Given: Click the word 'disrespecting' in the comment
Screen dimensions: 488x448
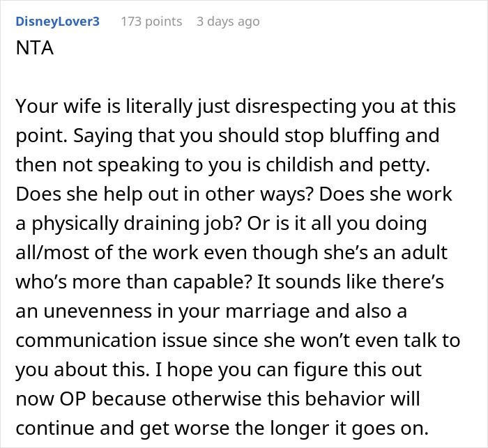Looking at the screenshot, I should [296, 107].
